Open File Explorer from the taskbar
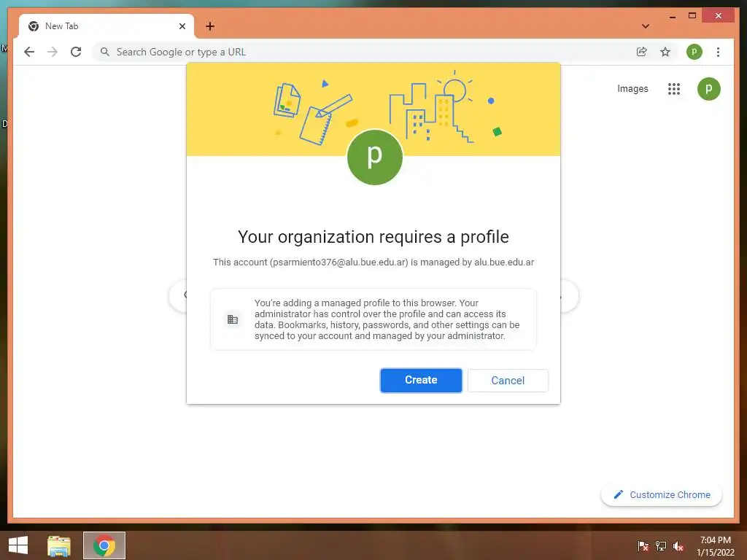This screenshot has height=560, width=747. tap(59, 545)
